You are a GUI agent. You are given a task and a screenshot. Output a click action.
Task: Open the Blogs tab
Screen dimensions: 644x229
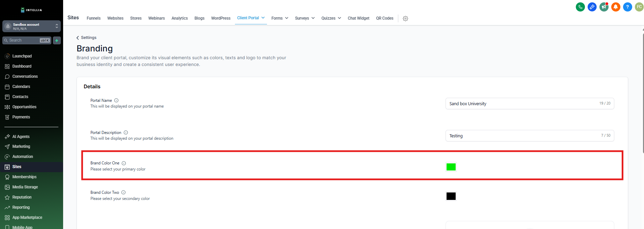(x=199, y=18)
